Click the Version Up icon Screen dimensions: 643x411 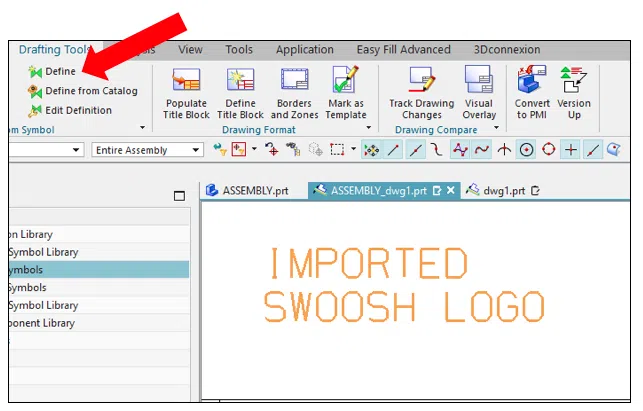574,93
